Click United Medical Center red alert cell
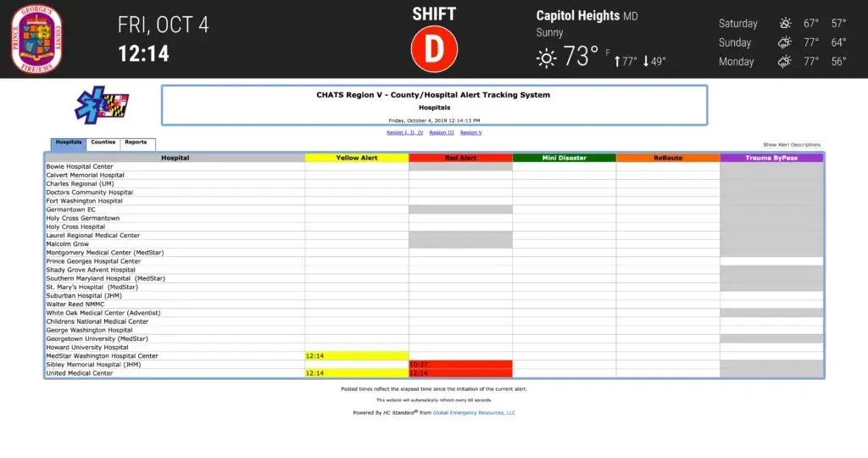This screenshot has height=458, width=868. 460,373
